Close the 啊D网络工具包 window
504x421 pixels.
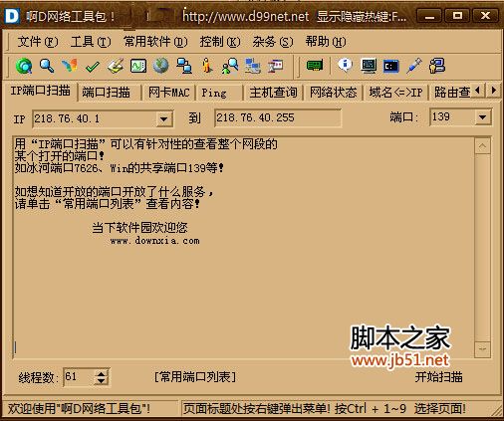click(485, 16)
